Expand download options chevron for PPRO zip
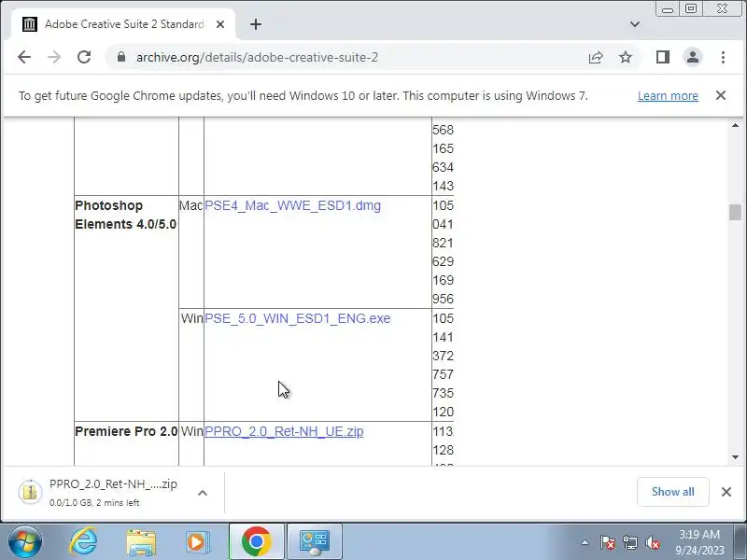747x560 pixels. point(203,493)
